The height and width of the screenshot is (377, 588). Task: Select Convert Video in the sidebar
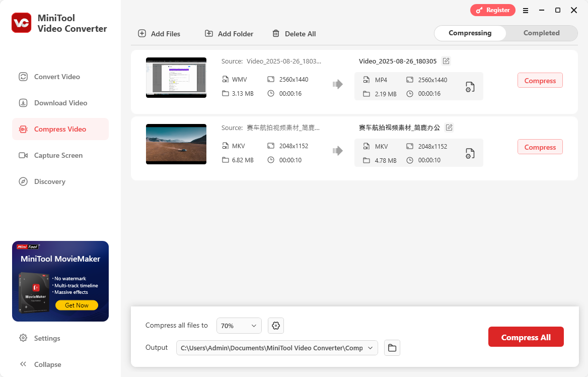tap(56, 77)
